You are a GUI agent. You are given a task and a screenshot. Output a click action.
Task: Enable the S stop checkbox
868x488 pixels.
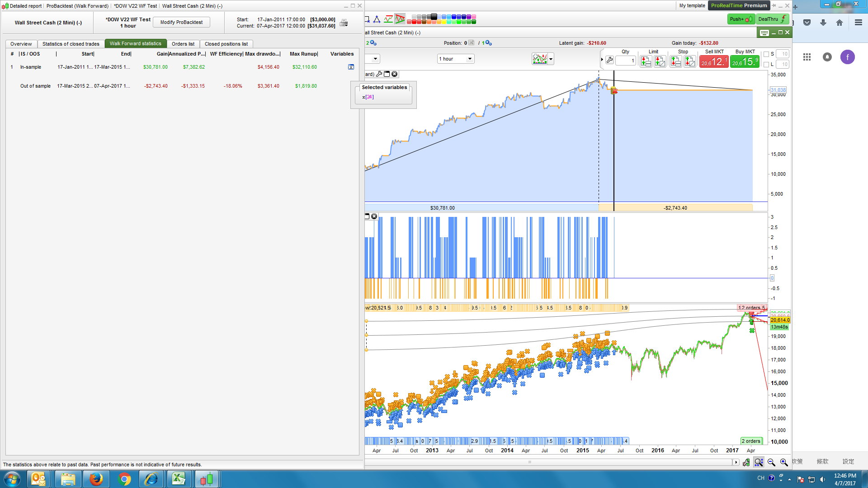point(766,54)
